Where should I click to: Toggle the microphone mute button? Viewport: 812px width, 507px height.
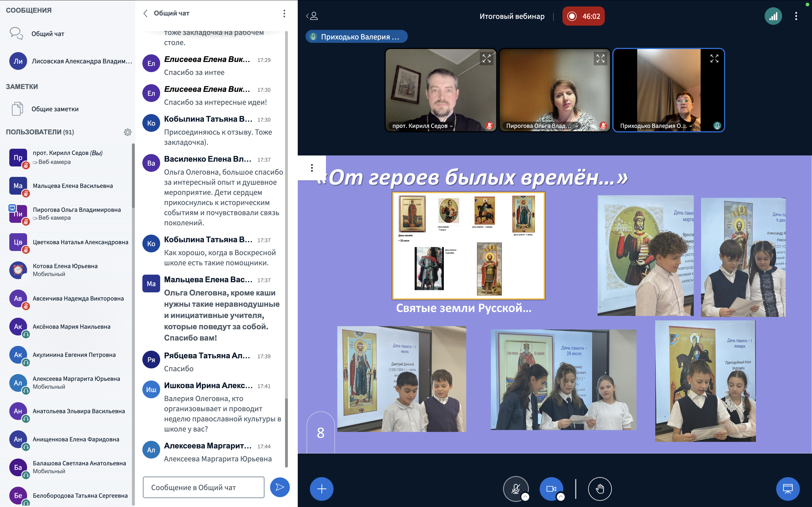coord(515,489)
